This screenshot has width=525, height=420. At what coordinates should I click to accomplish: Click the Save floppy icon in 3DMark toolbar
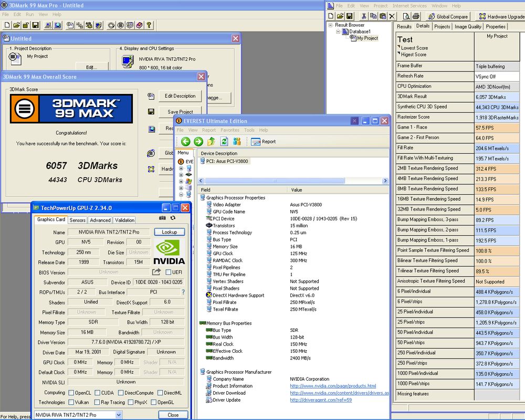coord(35,25)
